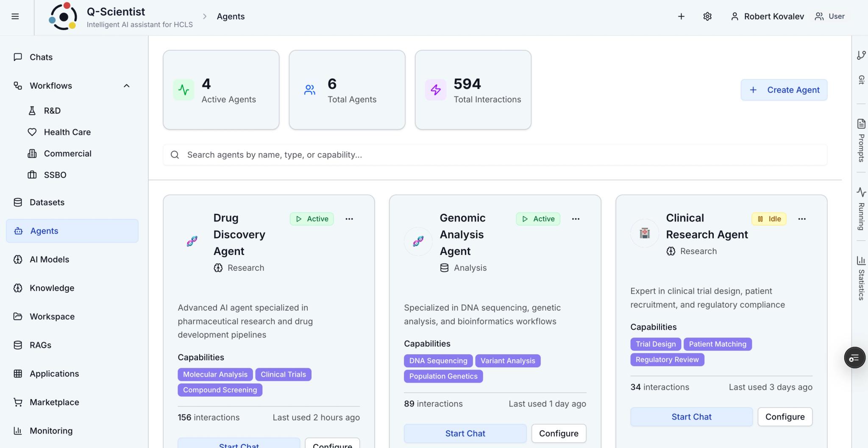Select the Monitoring chart icon
The width and height of the screenshot is (868, 448).
coord(17,431)
